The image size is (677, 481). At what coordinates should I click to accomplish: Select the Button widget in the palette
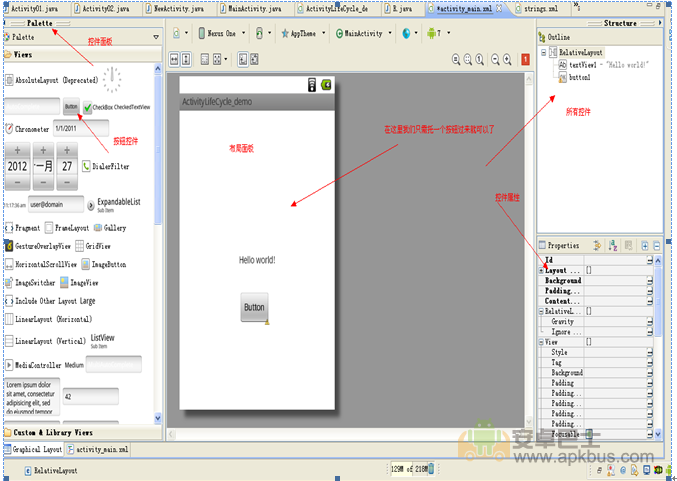point(71,106)
